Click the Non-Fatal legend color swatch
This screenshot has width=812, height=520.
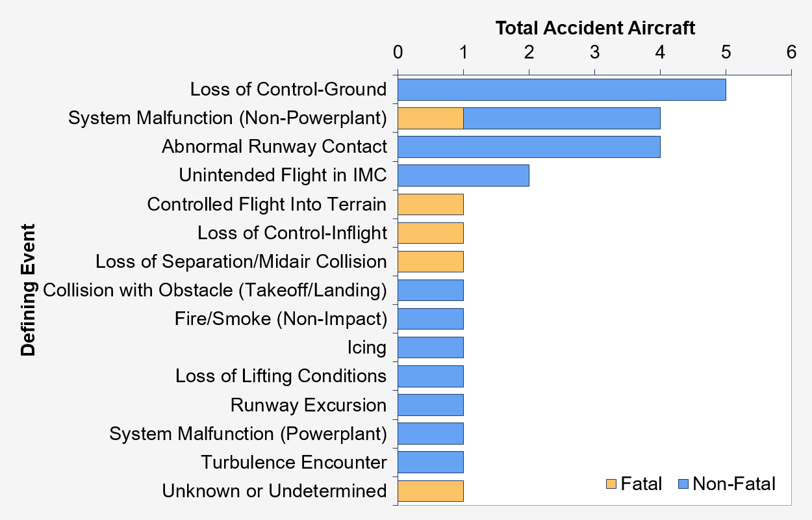682,484
